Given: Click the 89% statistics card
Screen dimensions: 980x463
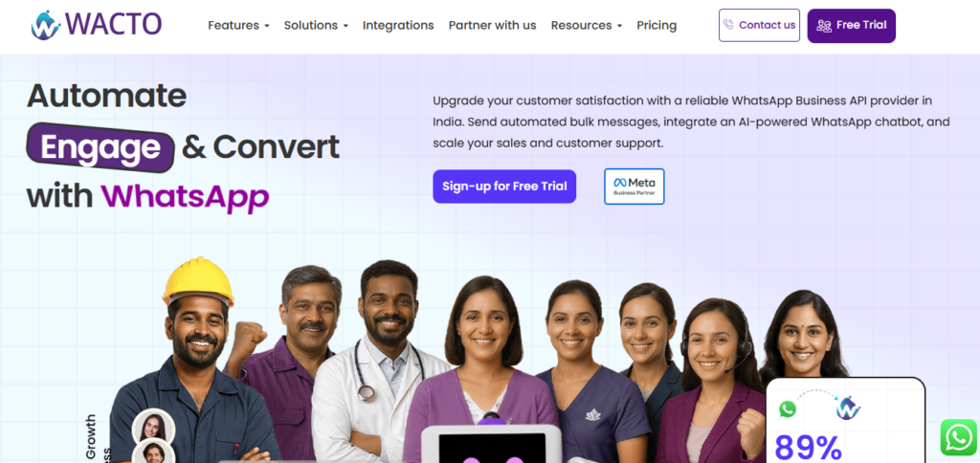Looking at the screenshot, I should point(845,421).
